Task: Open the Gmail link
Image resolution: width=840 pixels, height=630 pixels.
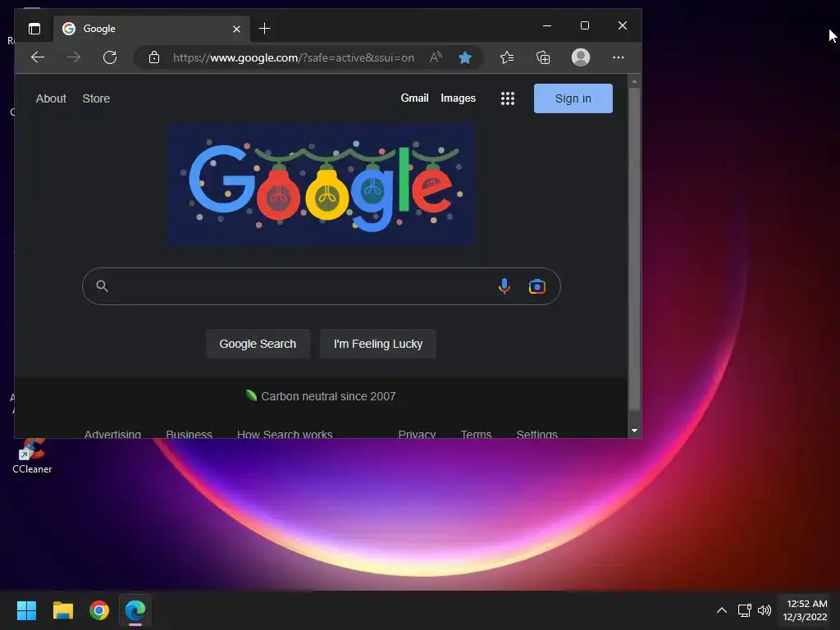Action: [414, 98]
